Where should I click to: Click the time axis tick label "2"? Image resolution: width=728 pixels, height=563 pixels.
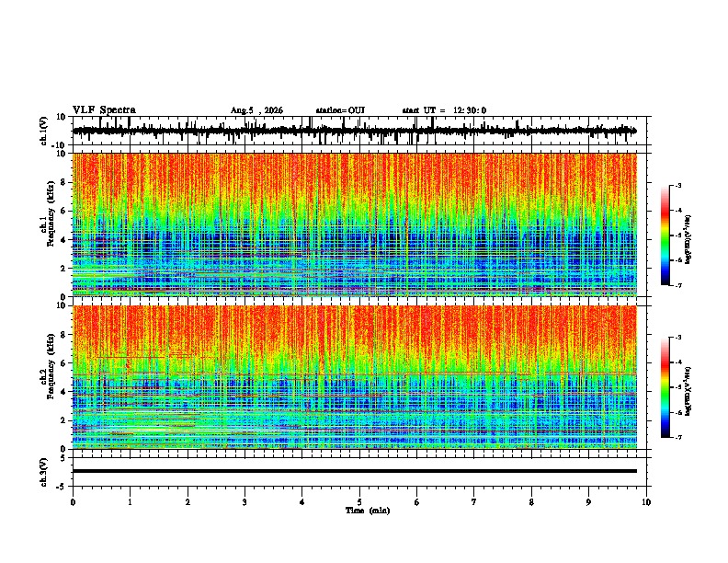(188, 502)
